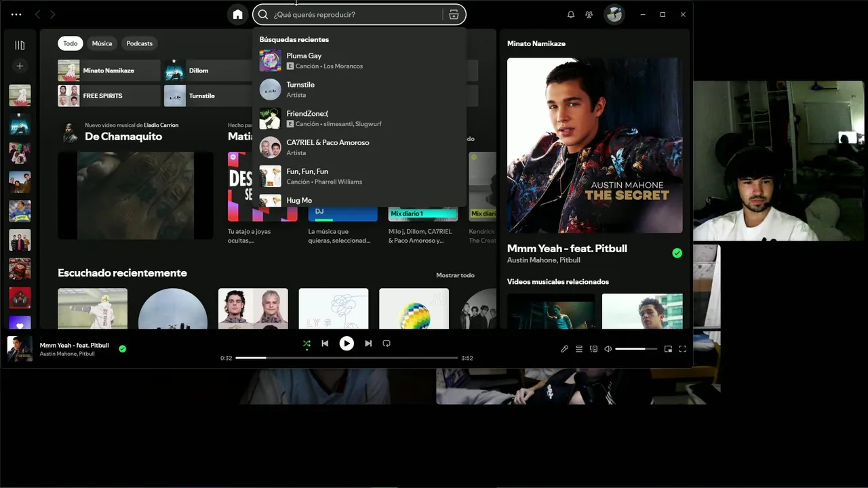868x488 pixels.
Task: Play De Chamaquito video thumbnail
Action: click(136, 195)
